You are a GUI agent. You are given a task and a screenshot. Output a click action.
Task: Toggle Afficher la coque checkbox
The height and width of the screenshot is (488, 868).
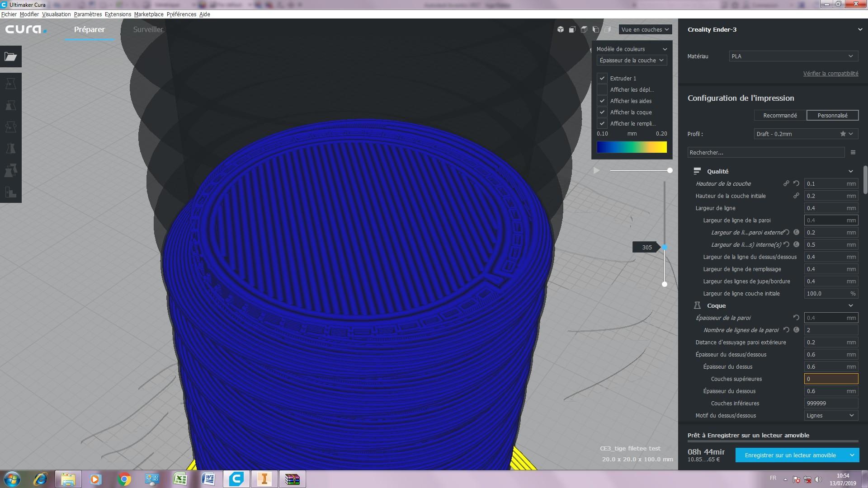click(x=602, y=112)
